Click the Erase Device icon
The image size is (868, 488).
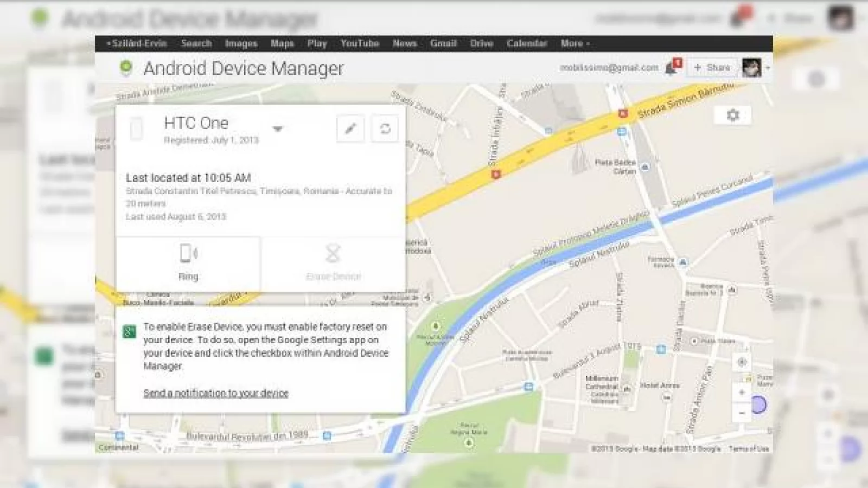pos(333,253)
